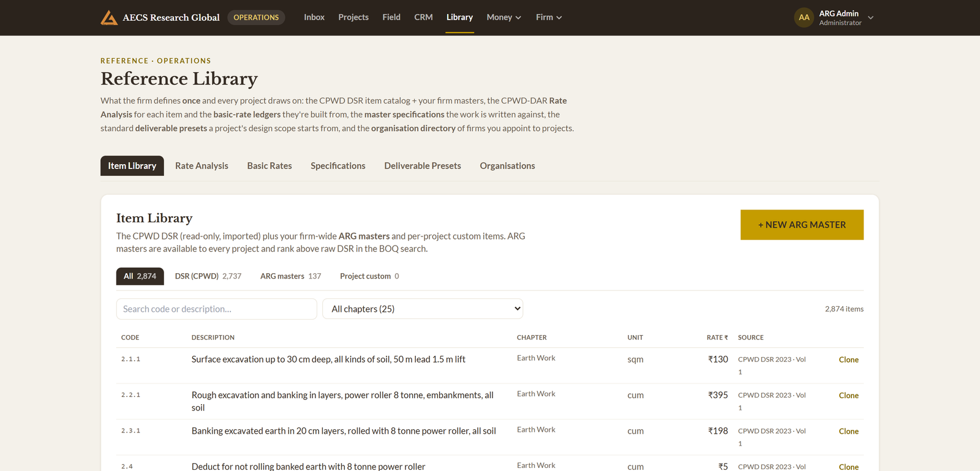980x471 pixels.
Task: Clone item 2.1.1 Surface excavation
Action: pos(848,360)
